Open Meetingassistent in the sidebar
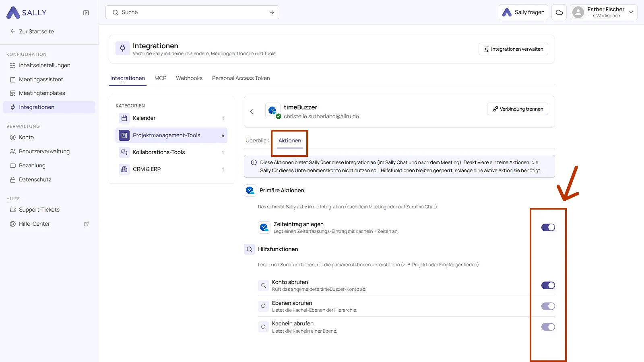The image size is (644, 362). (x=49, y=80)
